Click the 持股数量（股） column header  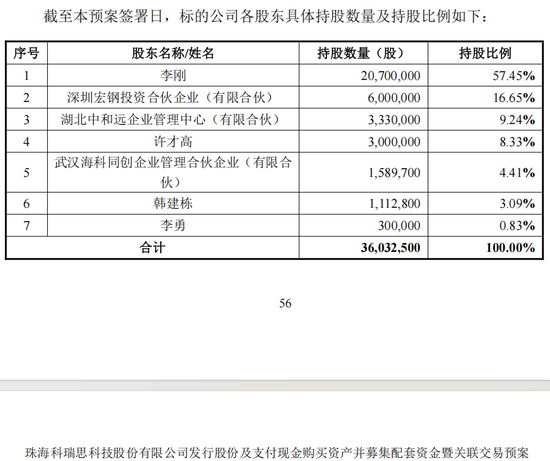[363, 53]
